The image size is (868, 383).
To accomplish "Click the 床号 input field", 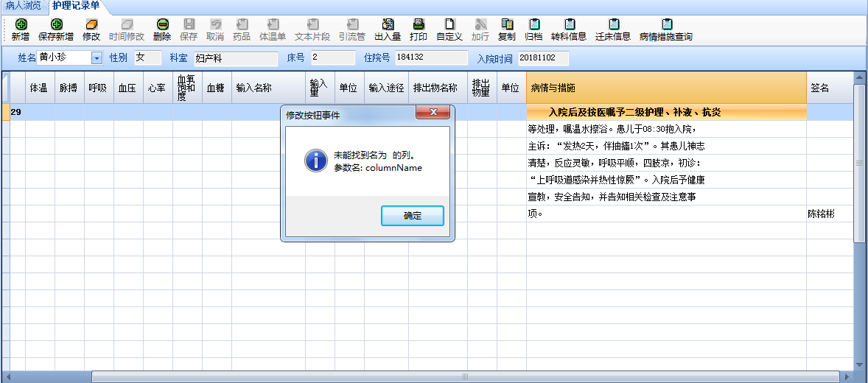I will [333, 58].
